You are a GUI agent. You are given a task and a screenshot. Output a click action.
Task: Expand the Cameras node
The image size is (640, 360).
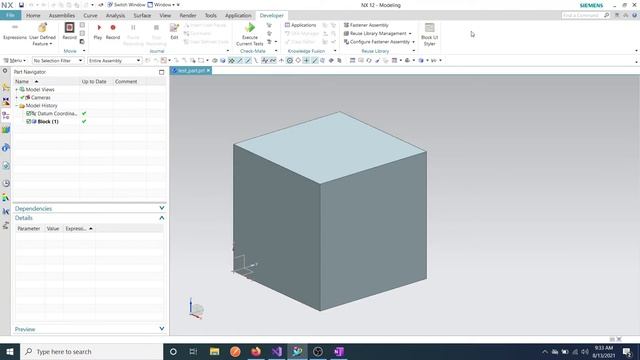click(x=17, y=98)
